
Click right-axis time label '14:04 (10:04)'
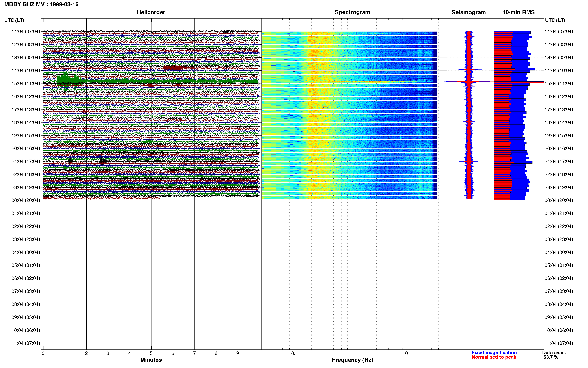559,70
